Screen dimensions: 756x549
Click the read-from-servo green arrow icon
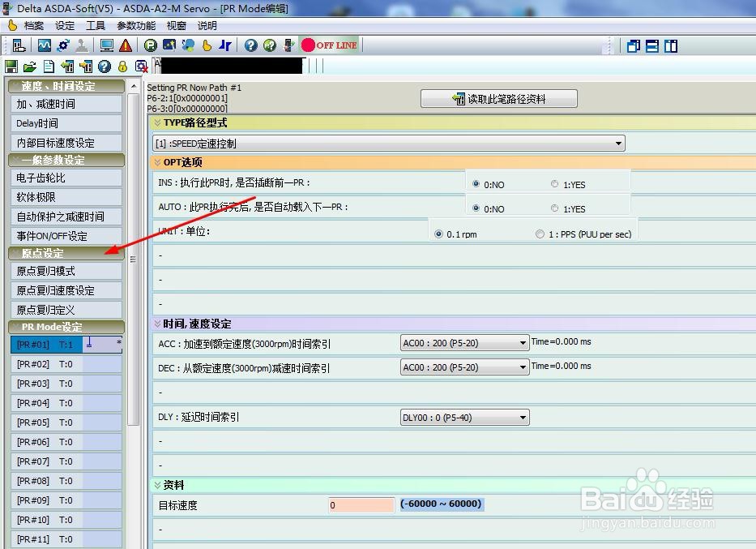(67, 66)
